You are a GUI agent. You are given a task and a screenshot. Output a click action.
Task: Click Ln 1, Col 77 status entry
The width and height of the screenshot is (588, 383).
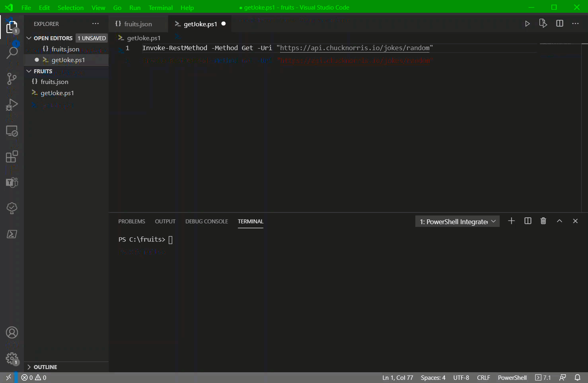(398, 377)
